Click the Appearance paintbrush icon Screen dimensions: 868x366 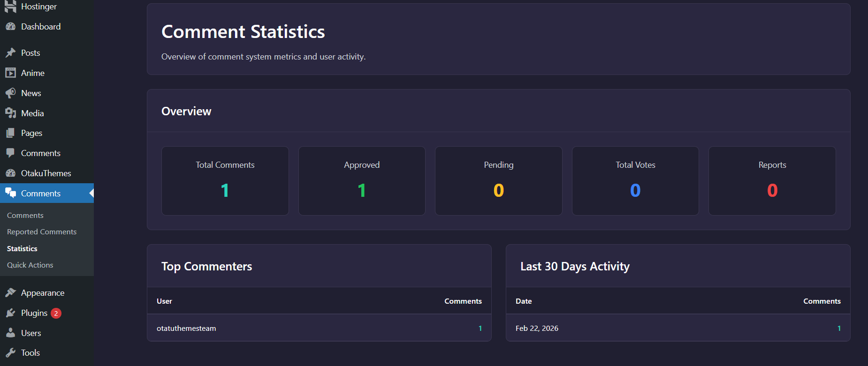coord(10,293)
